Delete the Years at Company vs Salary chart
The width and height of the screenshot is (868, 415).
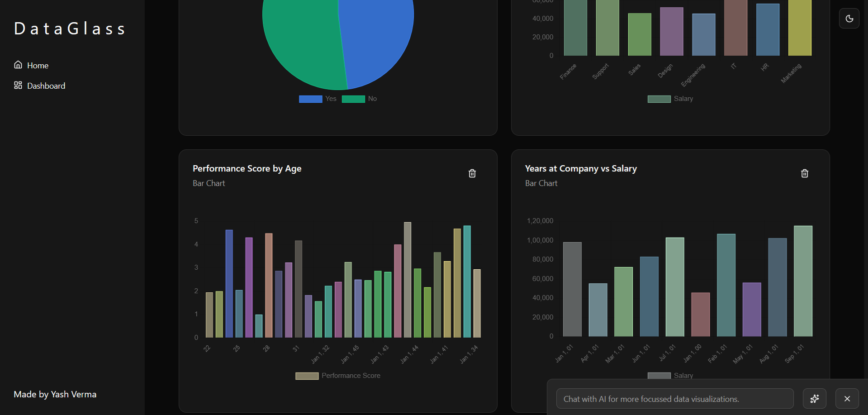(x=804, y=173)
